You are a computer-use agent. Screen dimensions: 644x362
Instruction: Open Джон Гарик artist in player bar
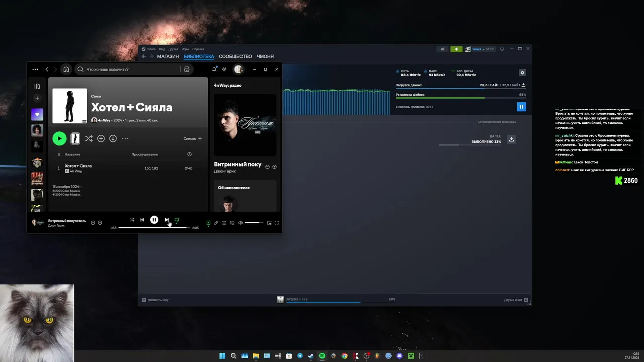(x=56, y=226)
